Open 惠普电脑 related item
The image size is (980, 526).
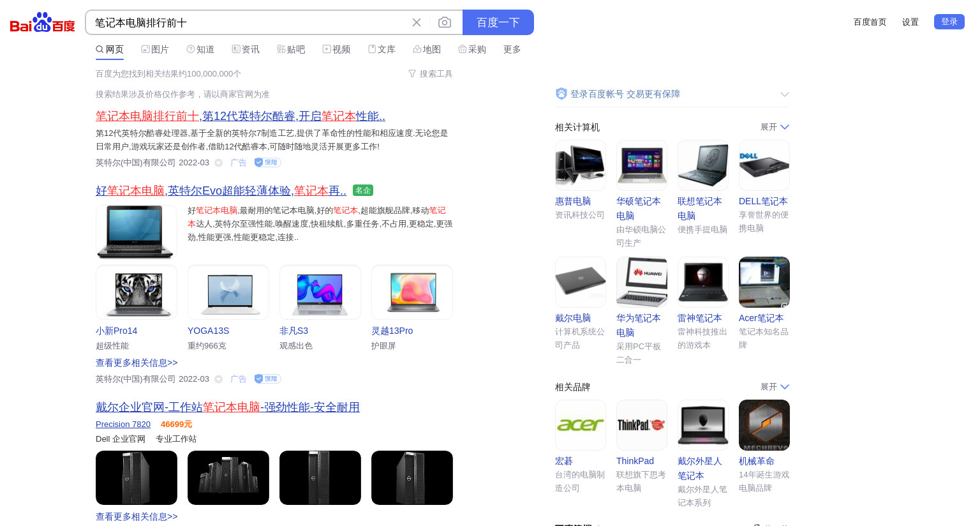(x=573, y=201)
